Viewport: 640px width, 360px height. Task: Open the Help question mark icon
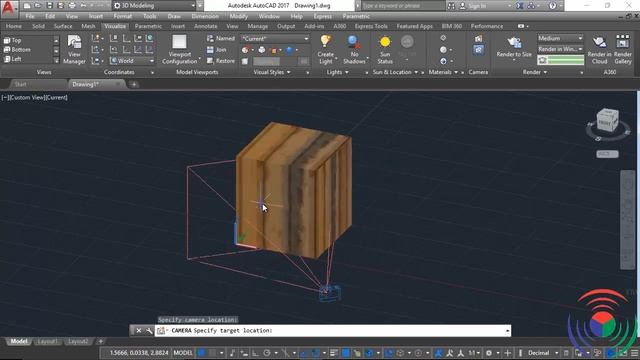pos(552,6)
